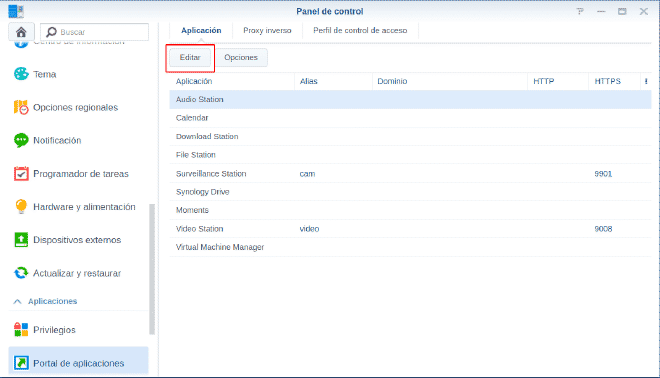Select the Surveillance Station row
Viewport: 660px width, 378px height.
pyautogui.click(x=410, y=173)
